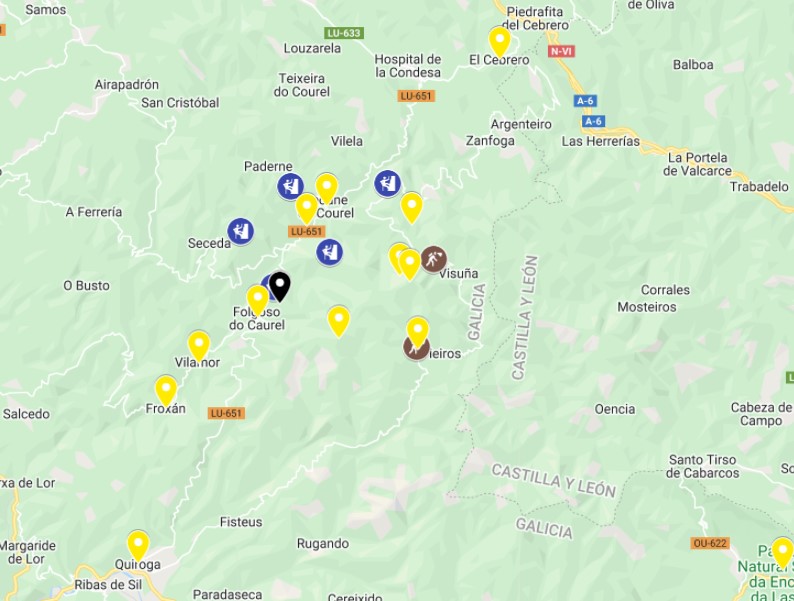Select the lone yellow pin east of Folgoso
Viewport: 794px width, 601px height.
coord(338,320)
